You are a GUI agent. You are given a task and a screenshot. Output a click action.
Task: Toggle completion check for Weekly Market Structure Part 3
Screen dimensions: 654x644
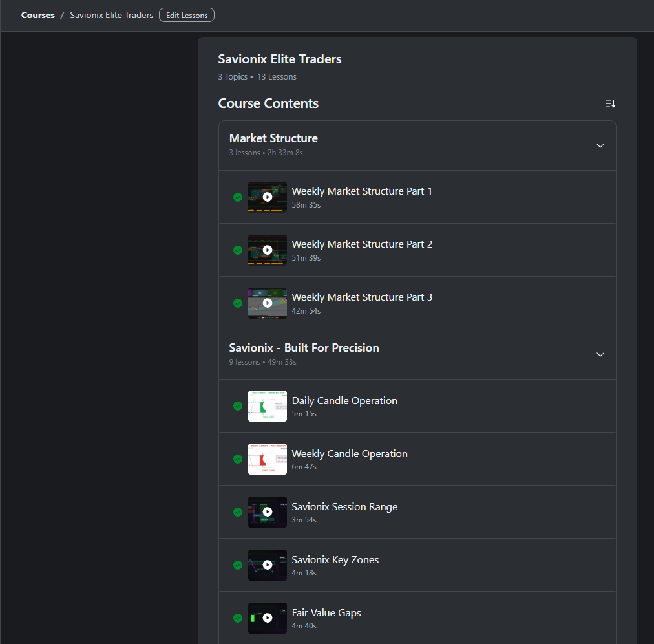[x=238, y=303]
